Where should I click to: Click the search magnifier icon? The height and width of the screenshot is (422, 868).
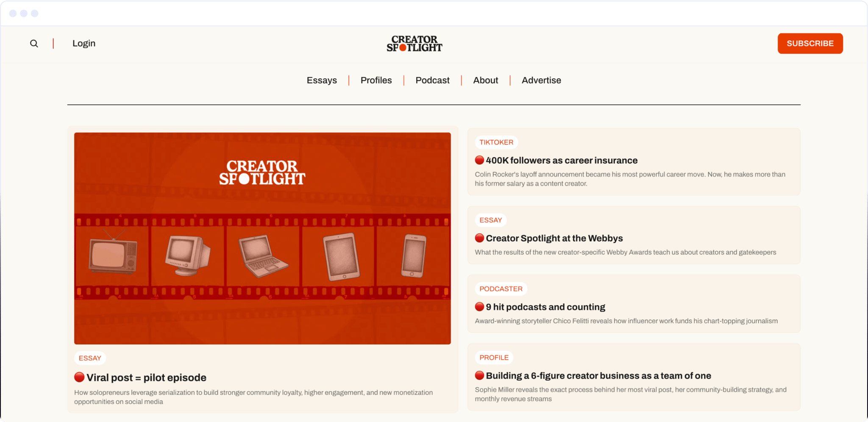point(34,43)
